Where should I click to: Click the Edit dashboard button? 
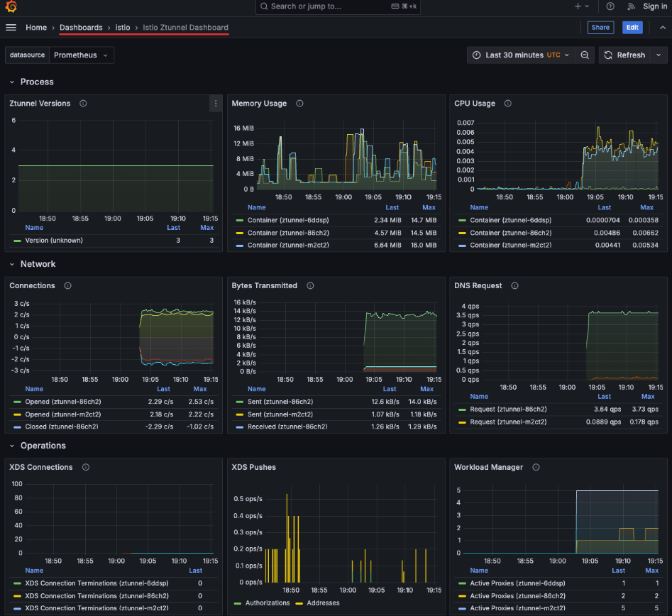pyautogui.click(x=632, y=28)
